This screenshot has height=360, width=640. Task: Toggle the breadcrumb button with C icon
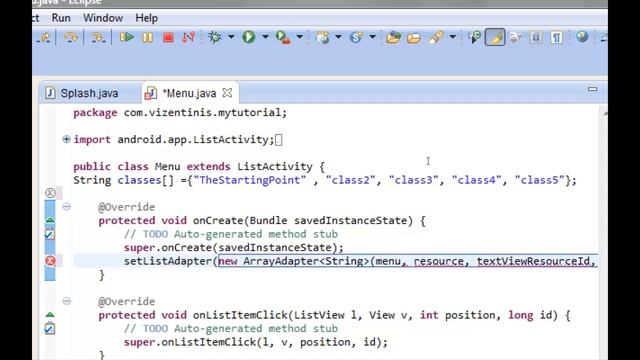point(474,38)
